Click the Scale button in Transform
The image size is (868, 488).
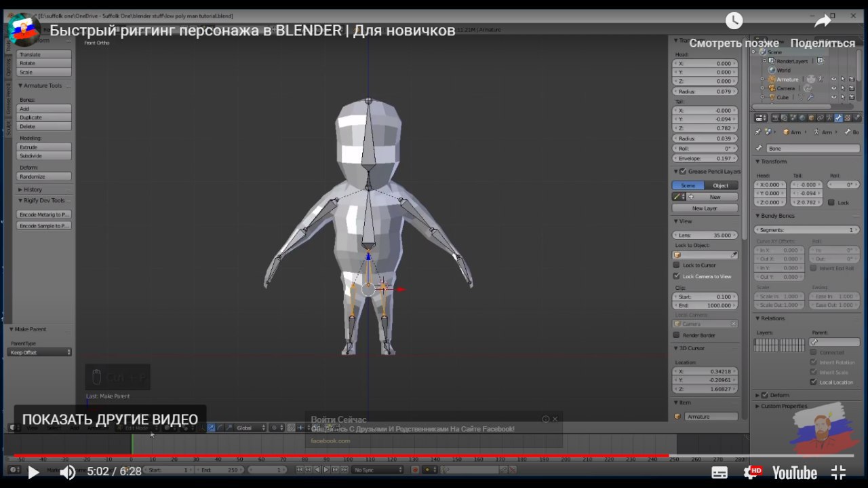(x=44, y=72)
